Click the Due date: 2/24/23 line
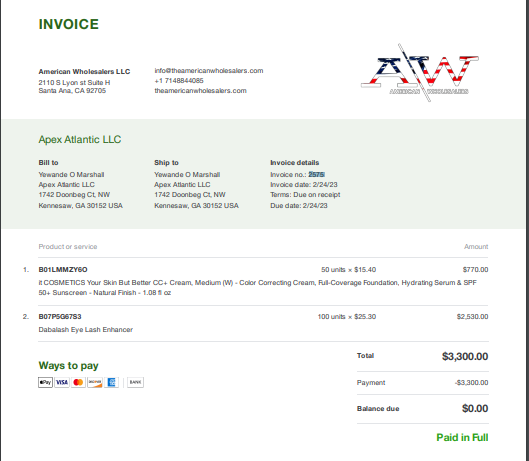The width and height of the screenshot is (529, 461). pyautogui.click(x=299, y=206)
